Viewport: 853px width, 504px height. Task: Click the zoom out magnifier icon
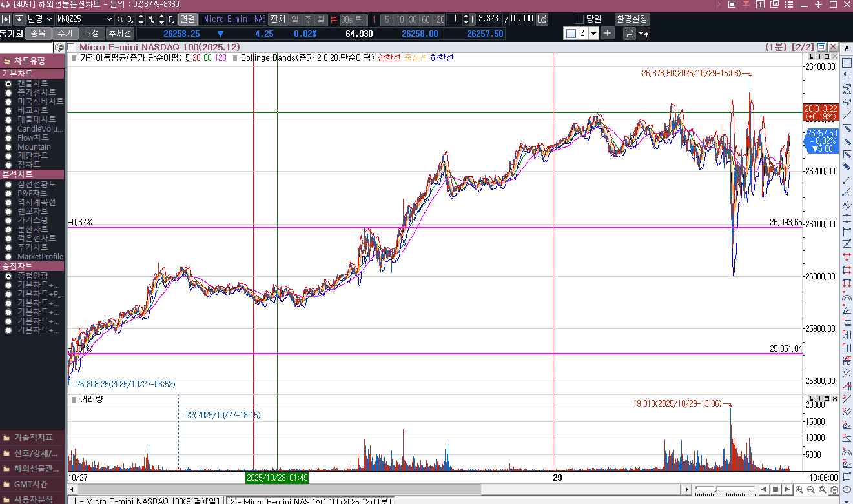811,489
